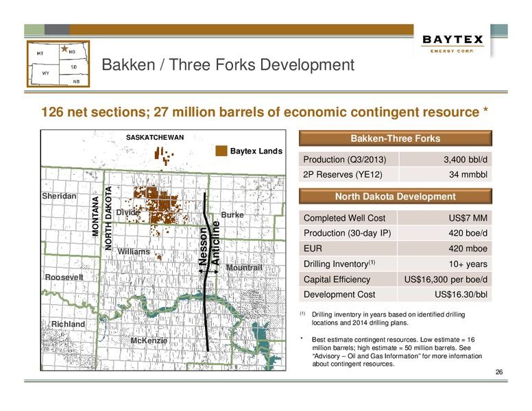
Task: Select the Production (30-day IP) label
Action: (347, 234)
